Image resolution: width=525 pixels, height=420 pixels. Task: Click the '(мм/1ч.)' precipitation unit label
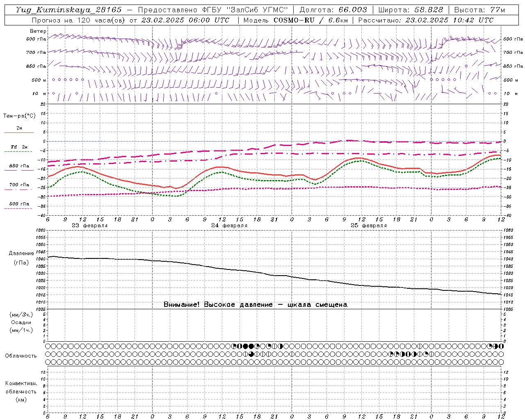[x=21, y=330]
